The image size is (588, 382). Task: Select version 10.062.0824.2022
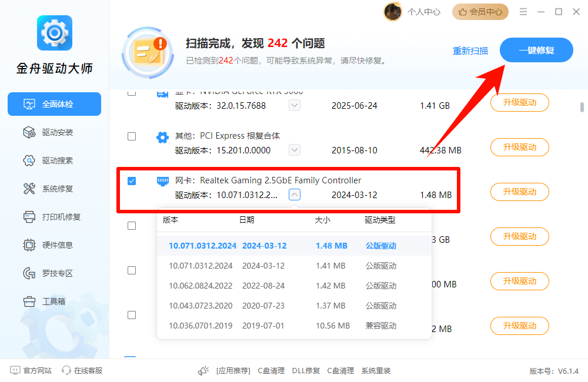[x=294, y=286]
